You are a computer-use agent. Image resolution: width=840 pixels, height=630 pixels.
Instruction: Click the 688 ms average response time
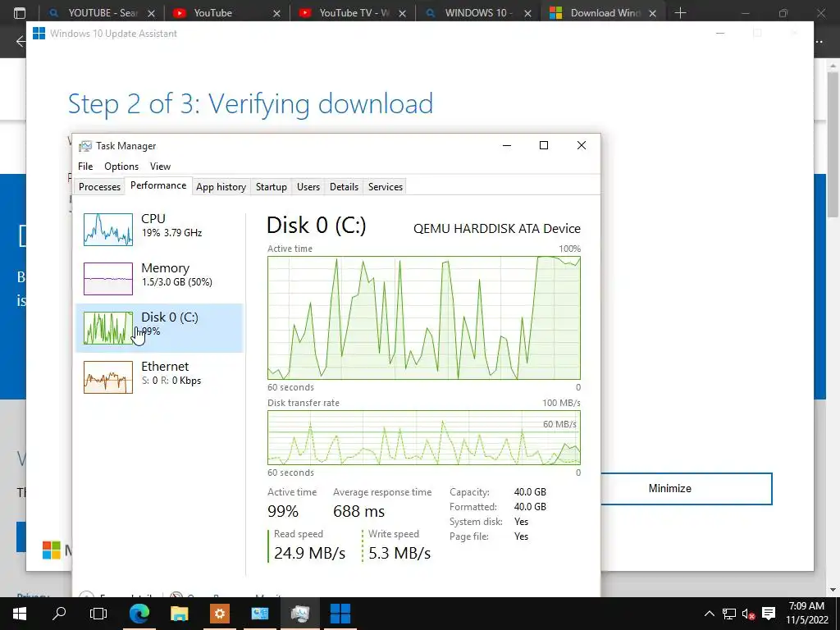[x=359, y=511]
